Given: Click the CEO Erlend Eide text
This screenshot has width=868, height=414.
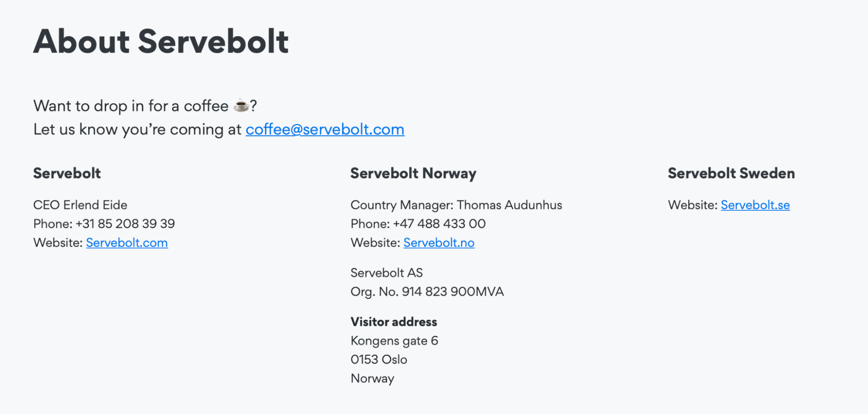Looking at the screenshot, I should (80, 205).
